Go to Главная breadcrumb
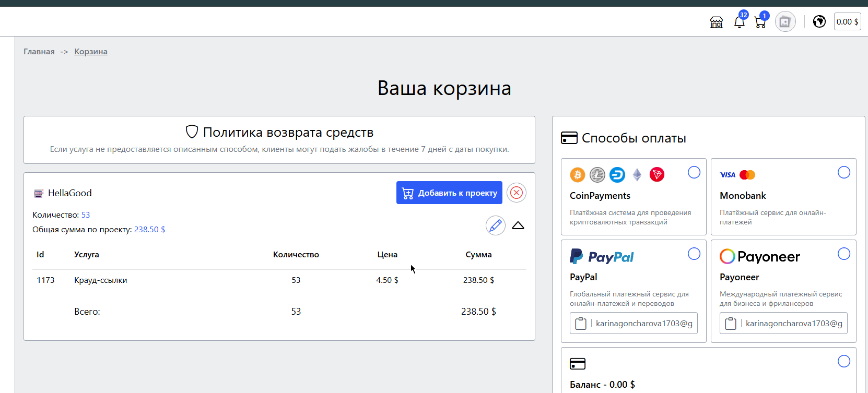This screenshot has width=868, height=393. click(x=39, y=52)
